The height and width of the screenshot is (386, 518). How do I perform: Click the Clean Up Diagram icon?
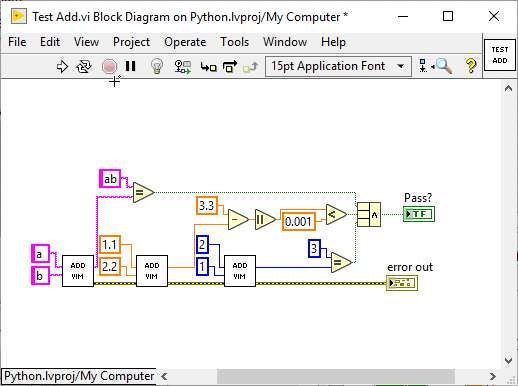tap(423, 66)
